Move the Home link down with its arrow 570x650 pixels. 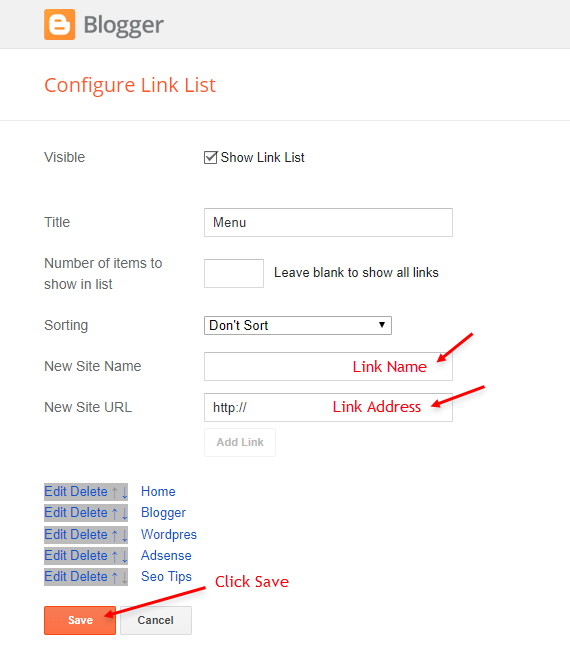(124, 492)
